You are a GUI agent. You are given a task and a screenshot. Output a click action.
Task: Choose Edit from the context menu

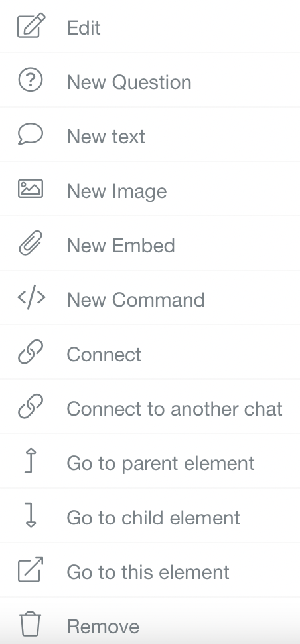[x=150, y=27]
